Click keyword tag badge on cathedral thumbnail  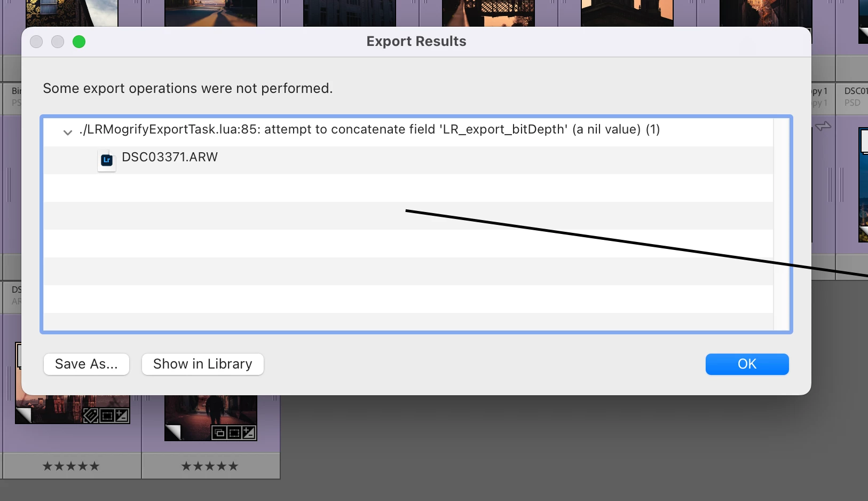pyautogui.click(x=91, y=416)
